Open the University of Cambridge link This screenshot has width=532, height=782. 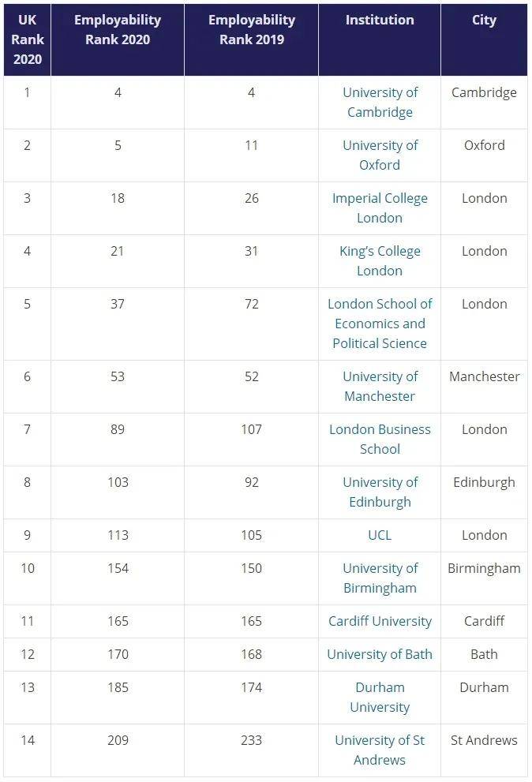(380, 102)
